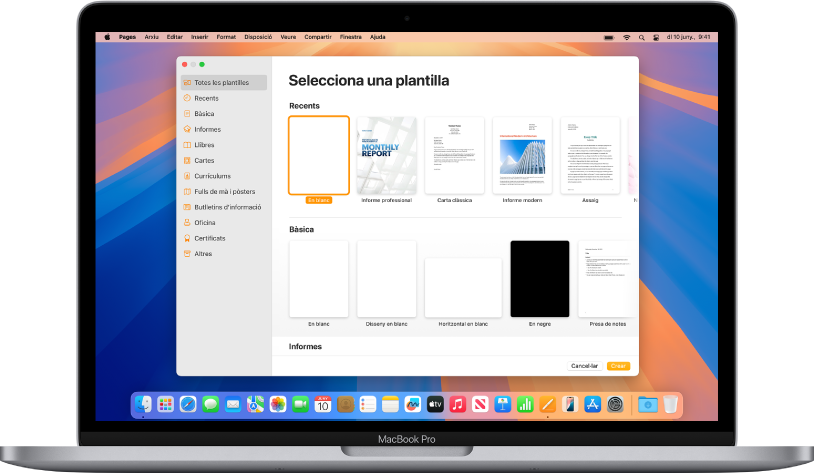This screenshot has width=814, height=473.
Task: Click the battery status icon
Action: pyautogui.click(x=609, y=37)
